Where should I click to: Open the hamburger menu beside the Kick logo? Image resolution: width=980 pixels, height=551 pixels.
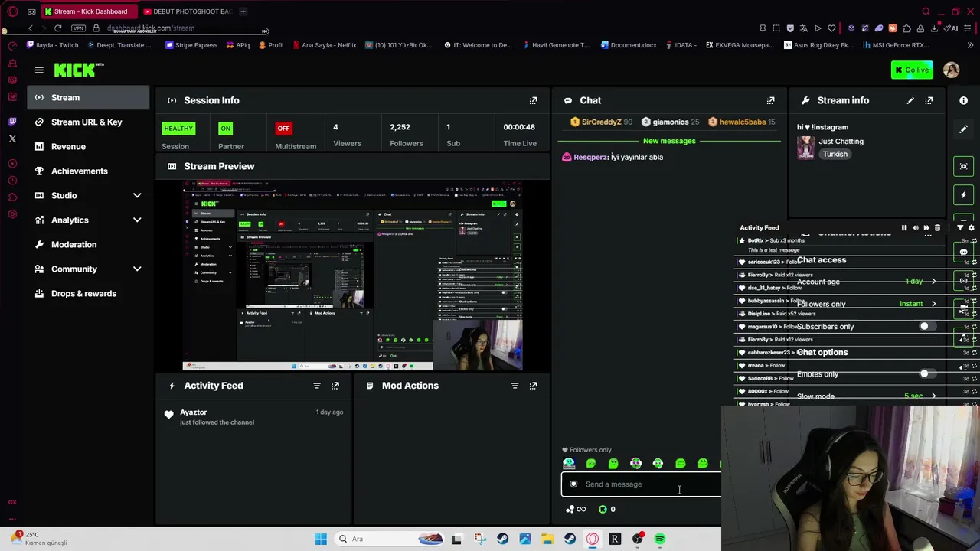click(39, 70)
